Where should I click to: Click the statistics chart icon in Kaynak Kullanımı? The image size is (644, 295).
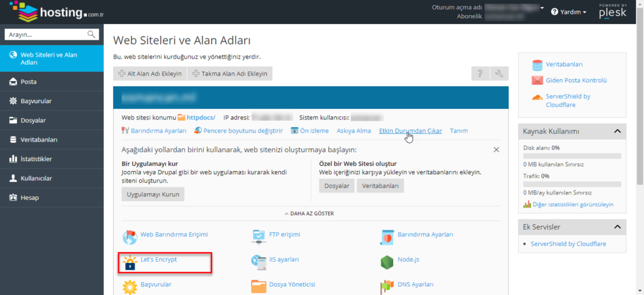[x=527, y=204]
